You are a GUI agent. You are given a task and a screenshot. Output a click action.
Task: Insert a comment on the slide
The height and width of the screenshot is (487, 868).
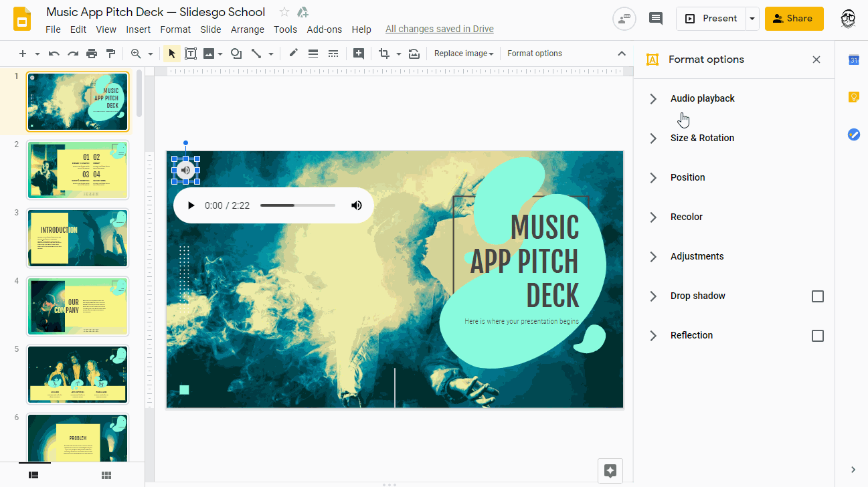358,53
